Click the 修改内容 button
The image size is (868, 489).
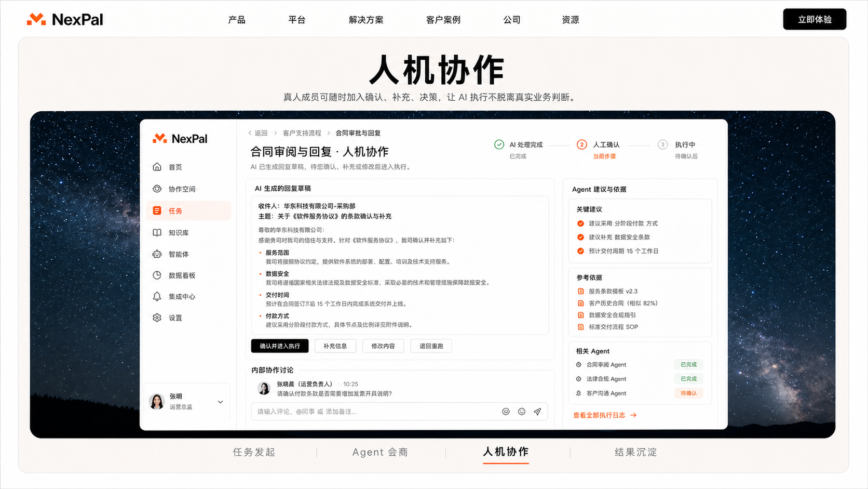tap(383, 346)
